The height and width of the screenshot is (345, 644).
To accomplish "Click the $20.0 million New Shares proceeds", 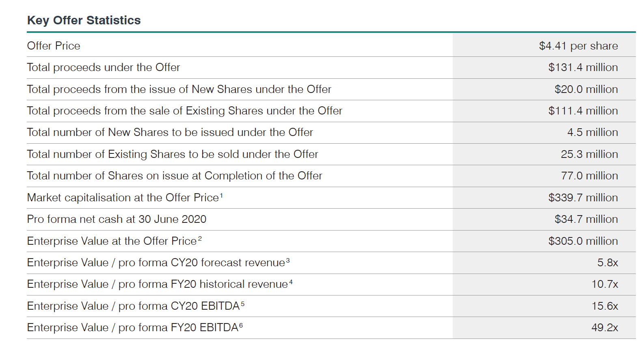I will [586, 89].
